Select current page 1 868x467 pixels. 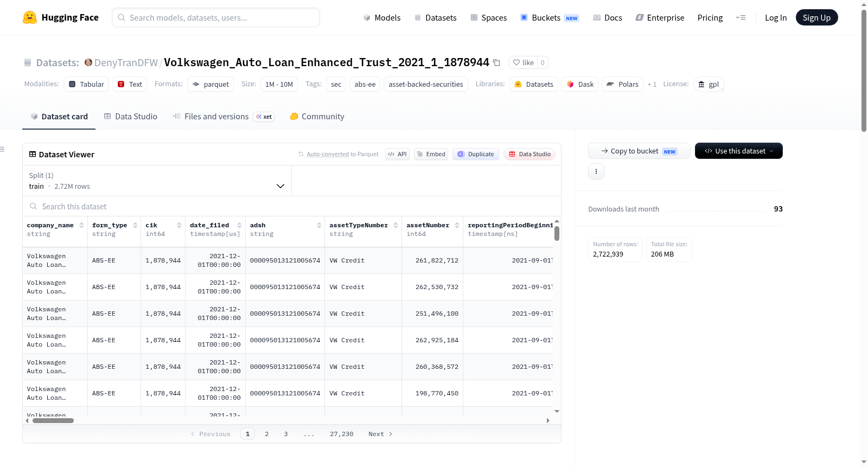[248, 434]
